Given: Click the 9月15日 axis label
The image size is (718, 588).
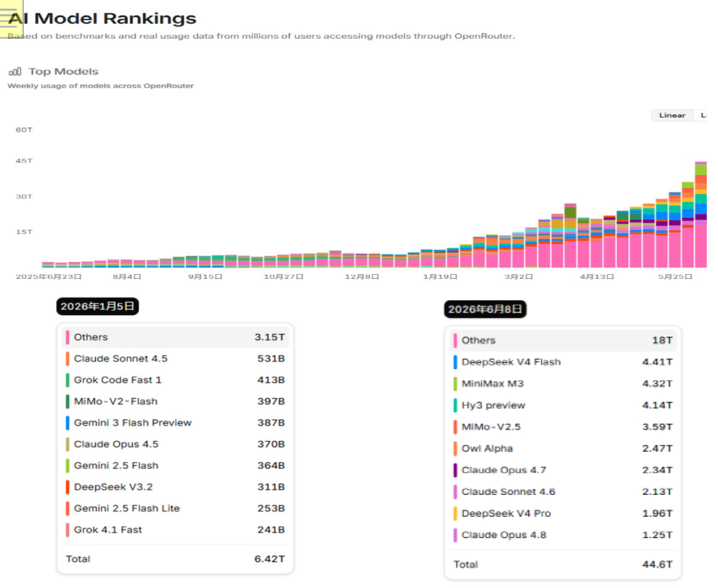Looking at the screenshot, I should pyautogui.click(x=205, y=277).
